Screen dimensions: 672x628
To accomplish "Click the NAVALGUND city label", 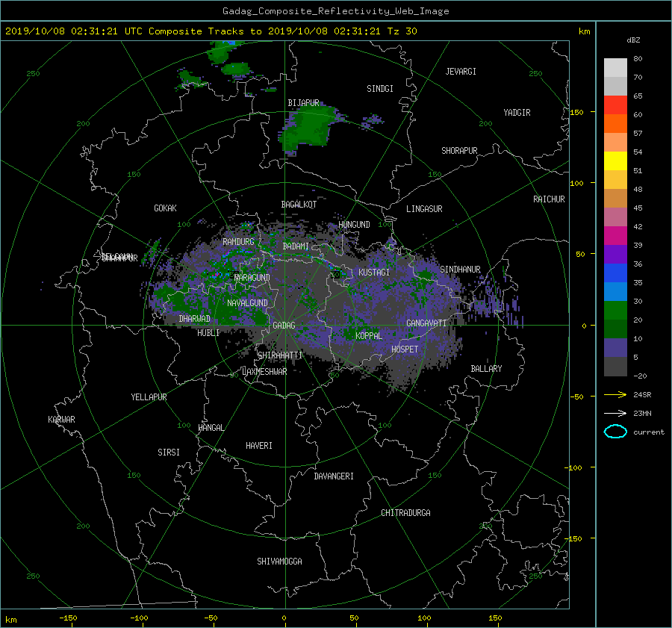I will click(247, 303).
